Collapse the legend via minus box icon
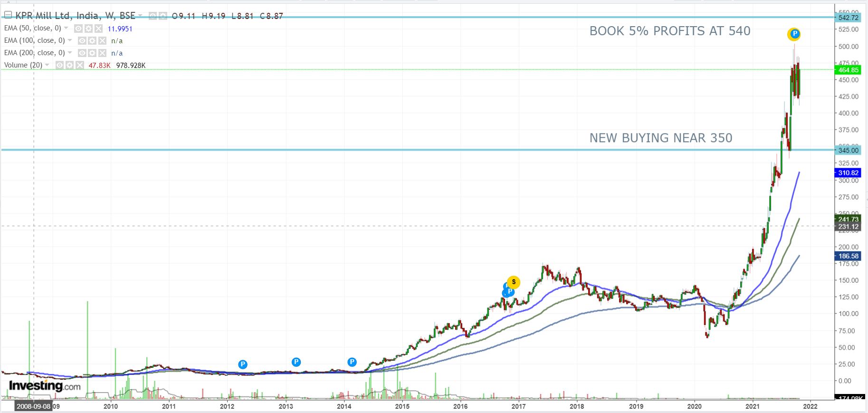868x413 pixels. pyautogui.click(x=8, y=15)
